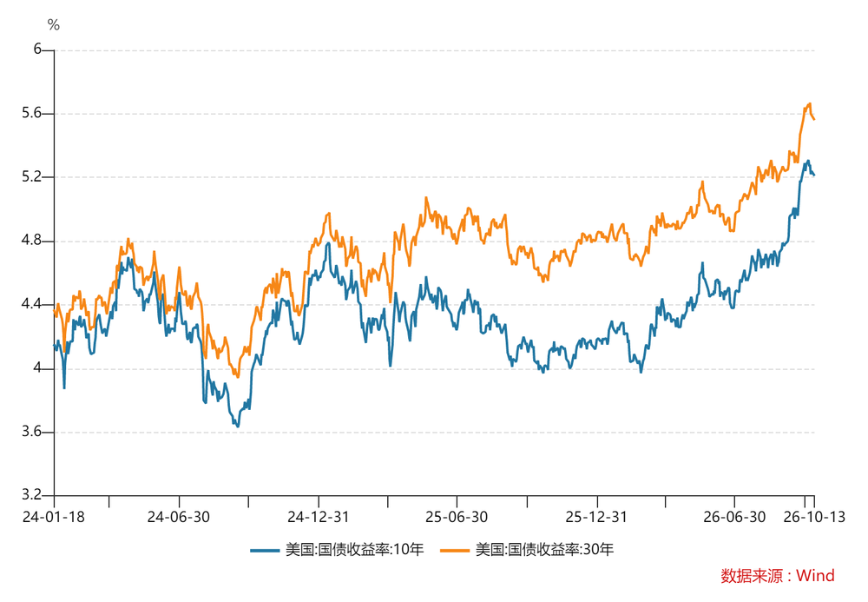Image resolution: width=868 pixels, height=602 pixels.
Task: Click the orange 30年 legend line swatch
Action: [x=455, y=550]
